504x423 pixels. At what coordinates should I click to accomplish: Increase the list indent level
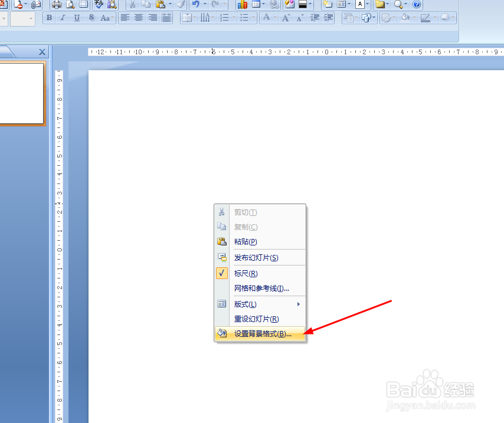(329, 18)
